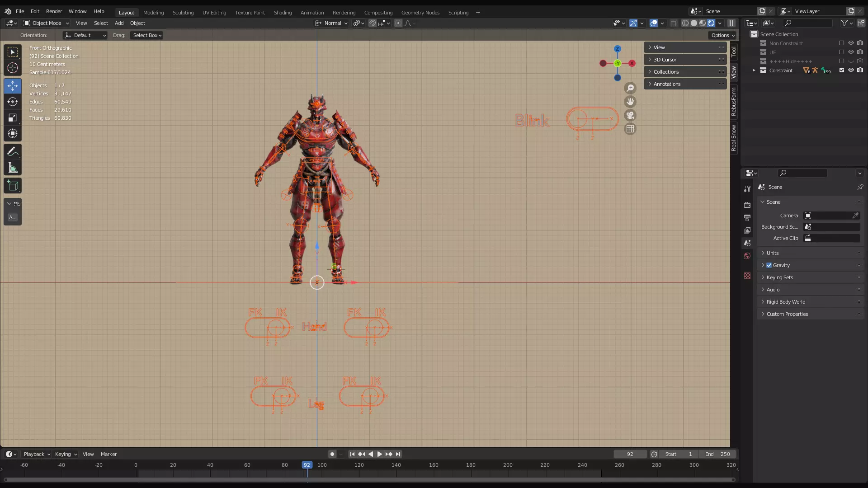Open the Object Mode dropdown
Image resolution: width=868 pixels, height=488 pixels.
pos(46,23)
